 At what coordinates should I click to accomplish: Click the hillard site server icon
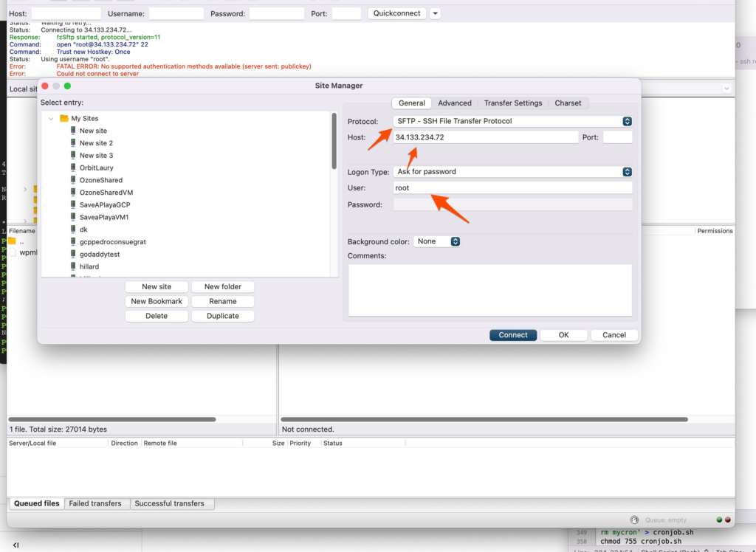[73, 266]
